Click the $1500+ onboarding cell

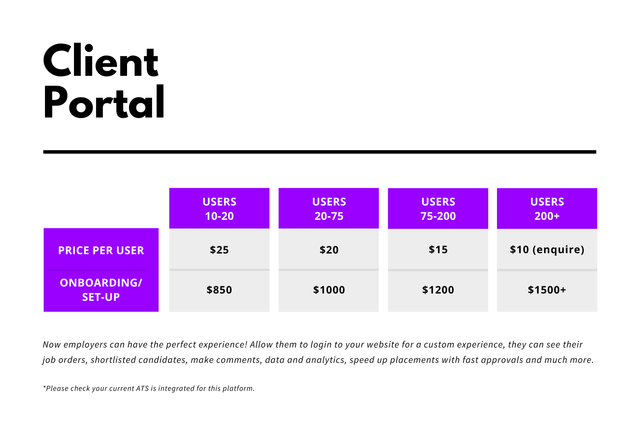547,291
